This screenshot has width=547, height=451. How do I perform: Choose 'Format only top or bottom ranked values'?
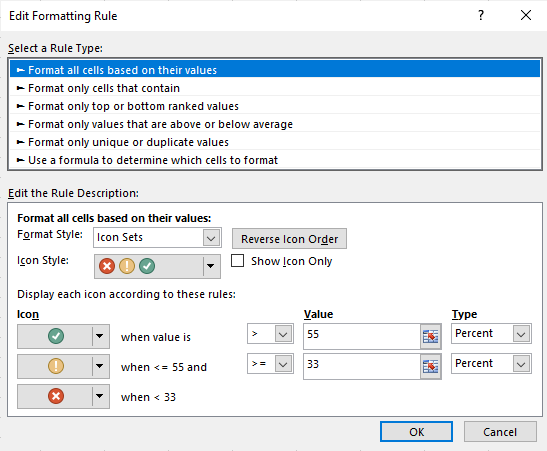coord(275,106)
